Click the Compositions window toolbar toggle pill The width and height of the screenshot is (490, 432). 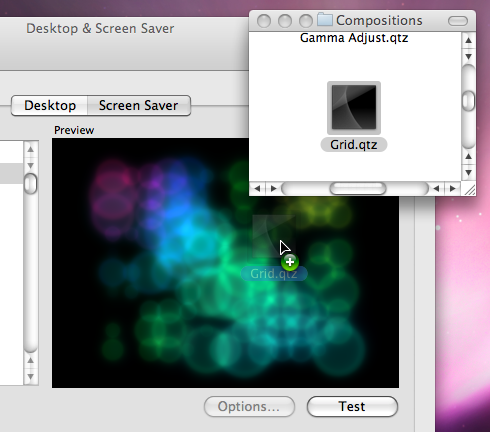pos(458,21)
